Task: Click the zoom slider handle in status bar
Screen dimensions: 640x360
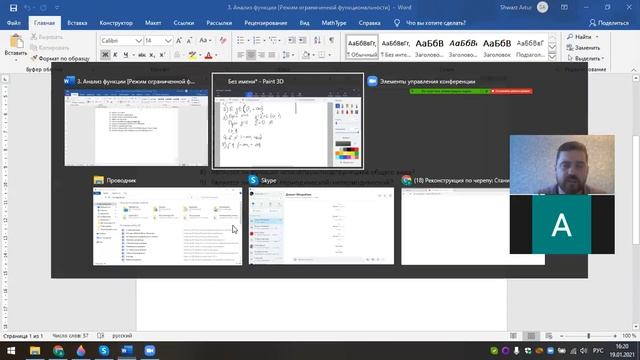Action: point(589,336)
